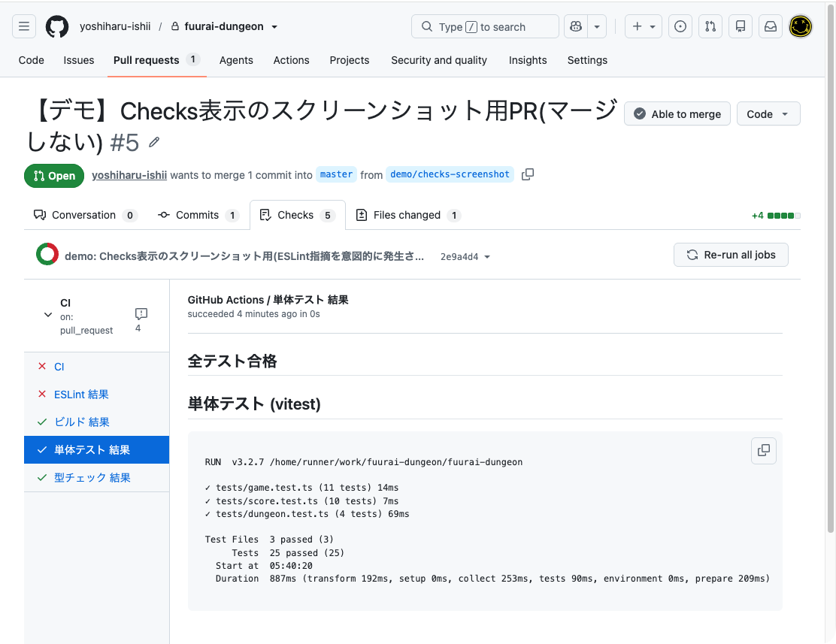Switch to the Conversation tab

tap(85, 215)
